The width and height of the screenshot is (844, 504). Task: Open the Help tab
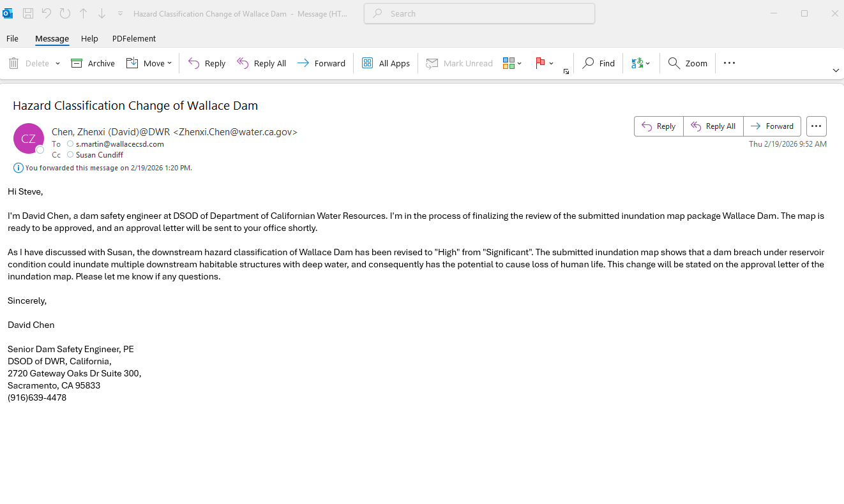point(89,38)
